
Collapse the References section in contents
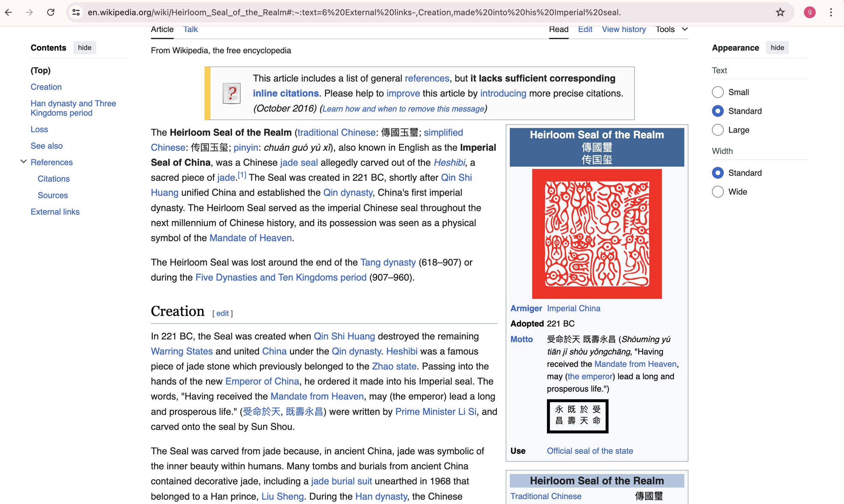click(23, 162)
